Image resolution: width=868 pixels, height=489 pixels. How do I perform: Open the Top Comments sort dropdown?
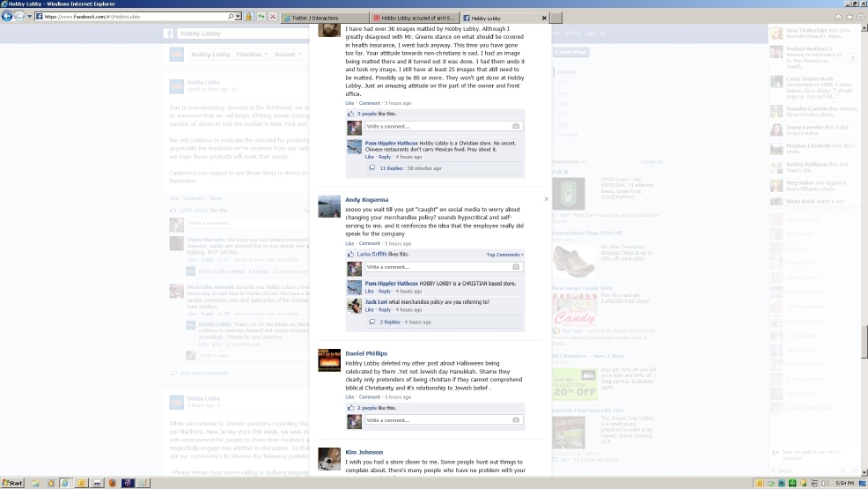[x=504, y=255]
